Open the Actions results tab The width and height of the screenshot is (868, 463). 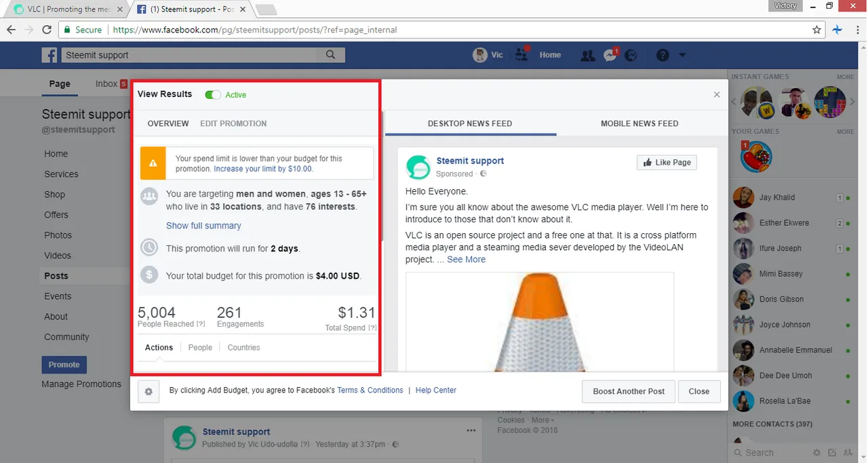click(159, 347)
